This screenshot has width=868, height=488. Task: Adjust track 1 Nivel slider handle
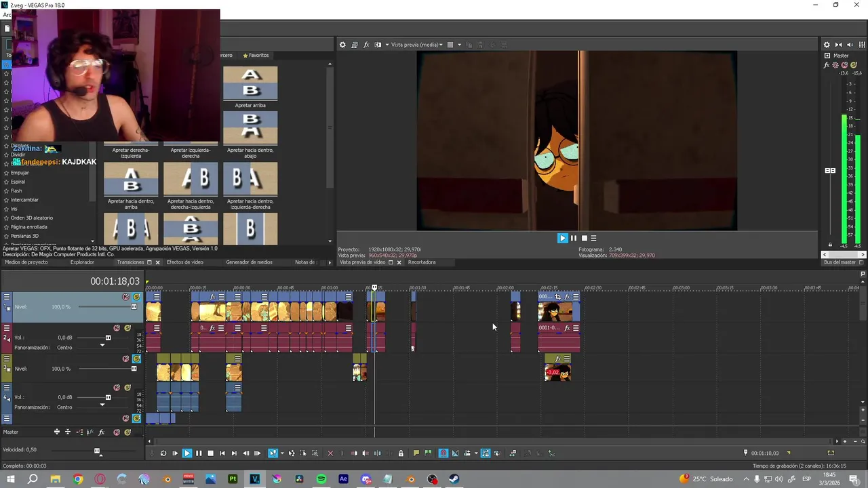click(134, 307)
